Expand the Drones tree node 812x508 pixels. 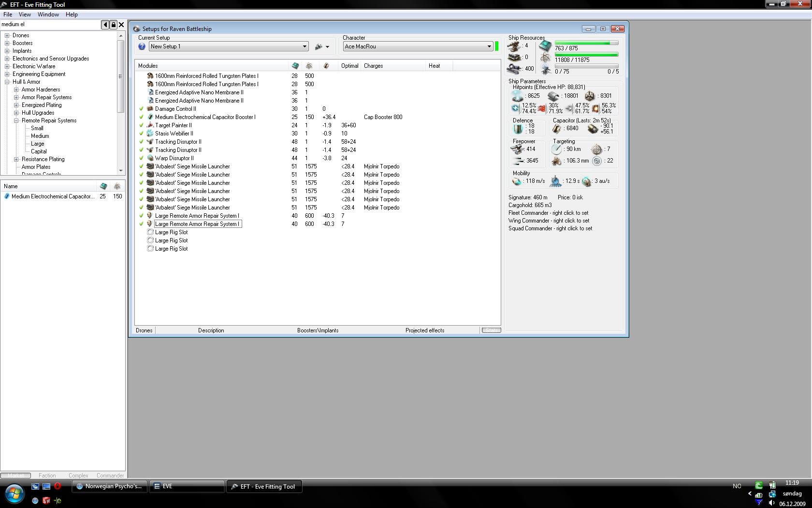point(7,35)
